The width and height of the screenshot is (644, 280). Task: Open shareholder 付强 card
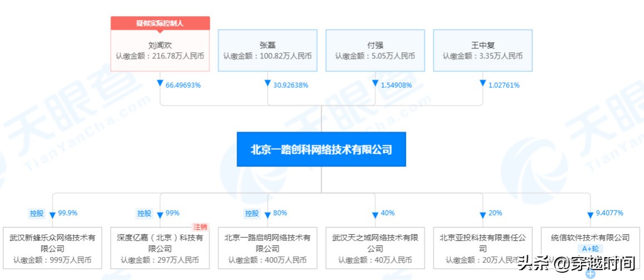375,51
